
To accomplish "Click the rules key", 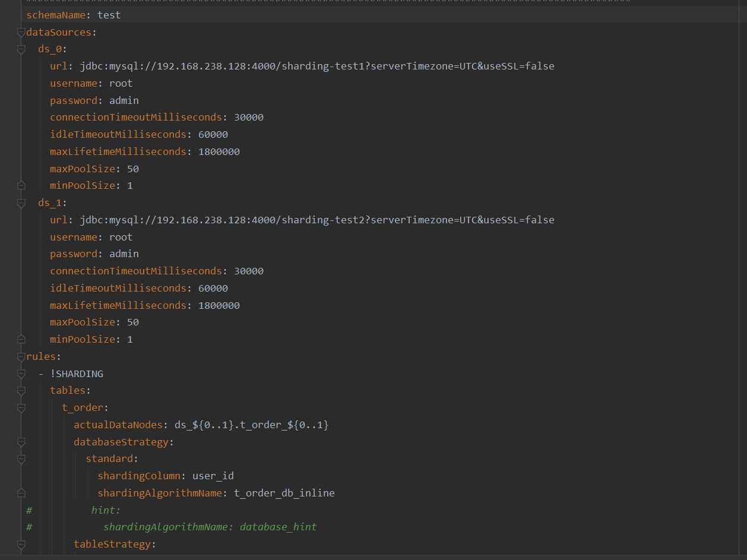I will point(41,357).
